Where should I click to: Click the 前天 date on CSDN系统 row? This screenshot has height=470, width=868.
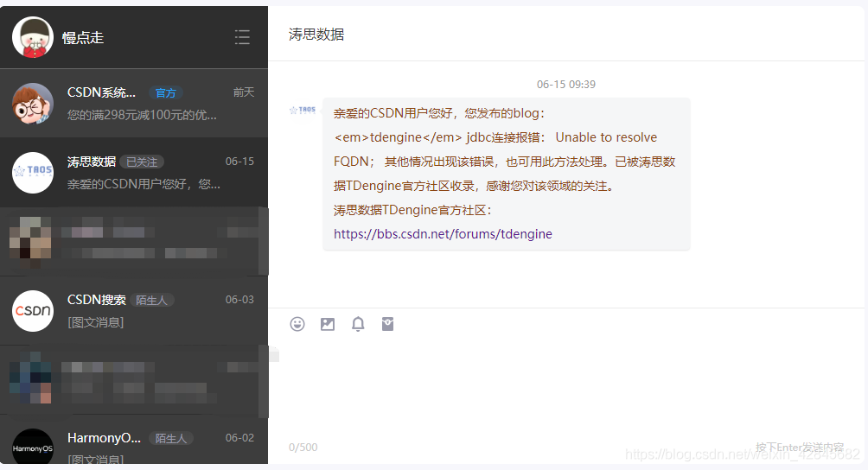pyautogui.click(x=244, y=92)
